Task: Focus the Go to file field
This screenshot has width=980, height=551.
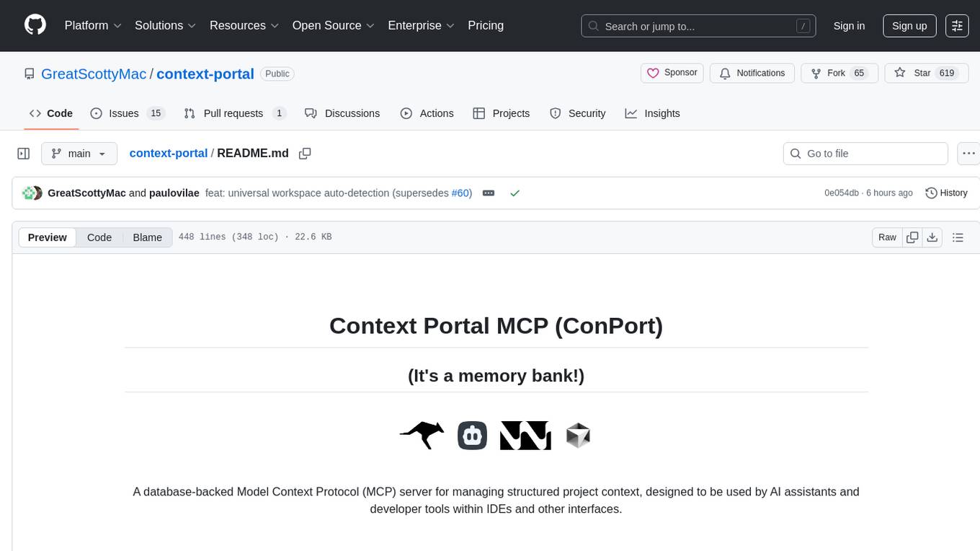Action: [865, 154]
